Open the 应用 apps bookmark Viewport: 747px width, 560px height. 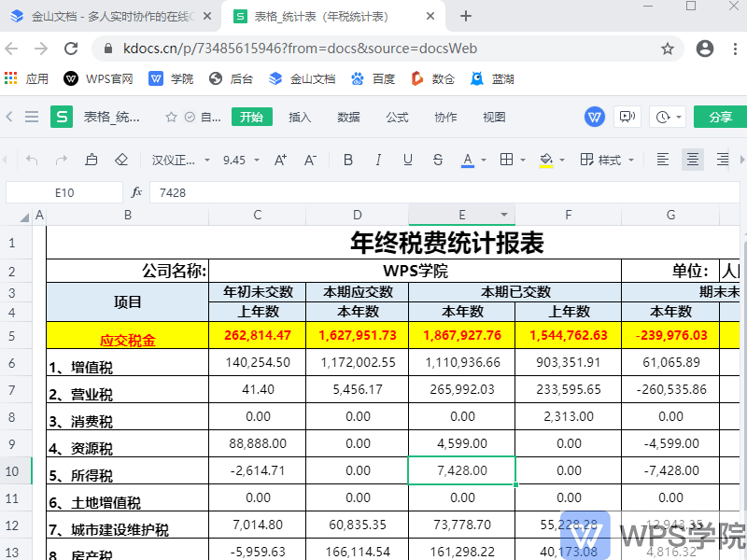pyautogui.click(x=27, y=78)
